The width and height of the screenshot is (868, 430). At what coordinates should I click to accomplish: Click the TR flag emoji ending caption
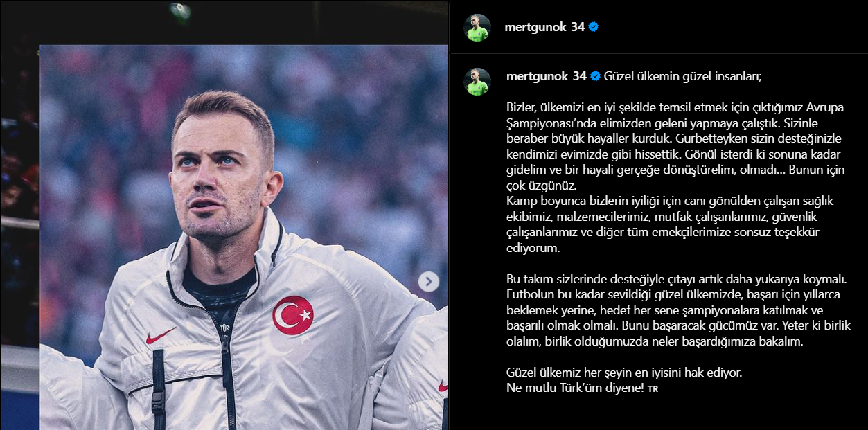click(x=653, y=389)
